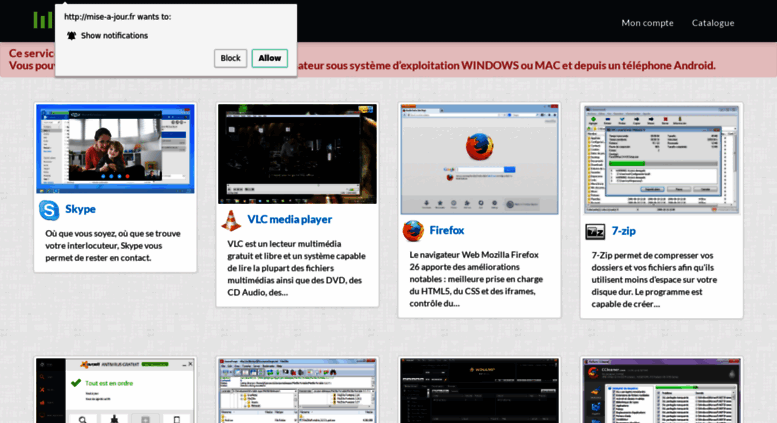Open the Avast antivirus screenshot
The image size is (777, 423).
[x=115, y=391]
